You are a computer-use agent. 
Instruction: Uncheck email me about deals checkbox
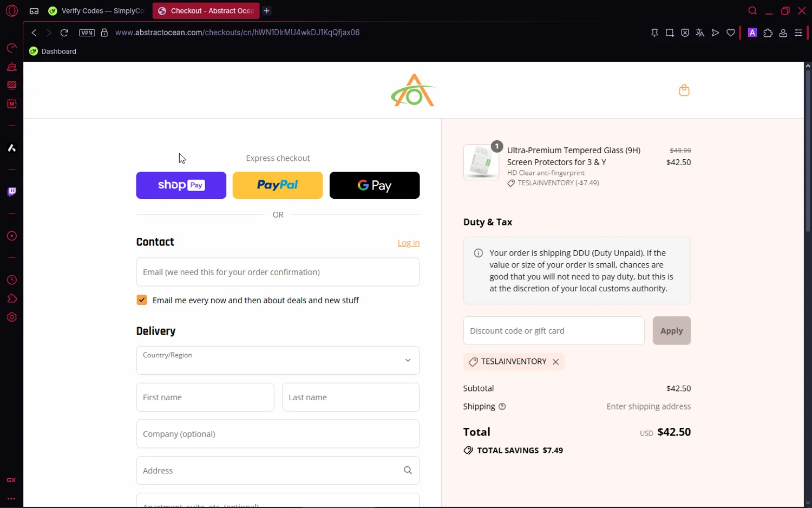(142, 300)
